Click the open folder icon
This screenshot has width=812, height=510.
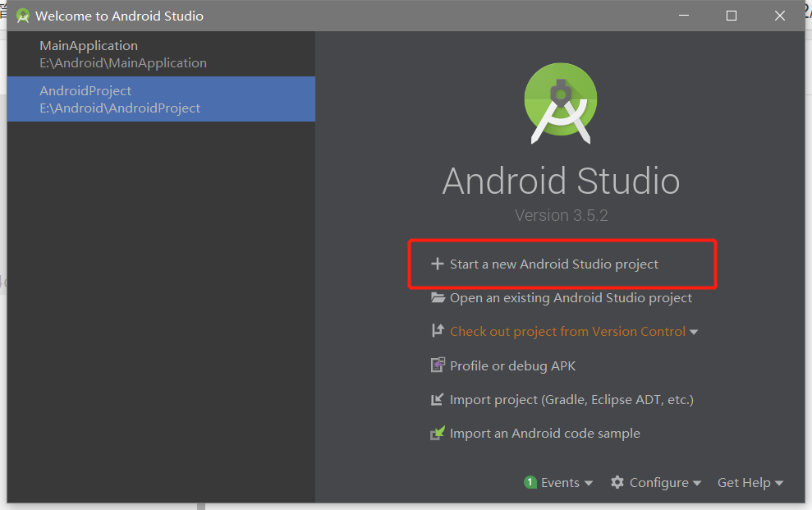(438, 298)
